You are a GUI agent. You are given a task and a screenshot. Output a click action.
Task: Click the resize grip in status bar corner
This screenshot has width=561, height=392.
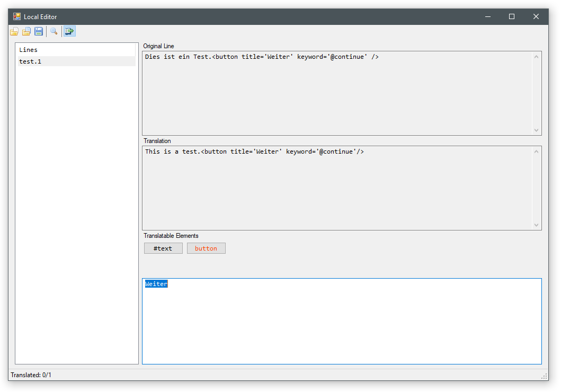(x=544, y=376)
